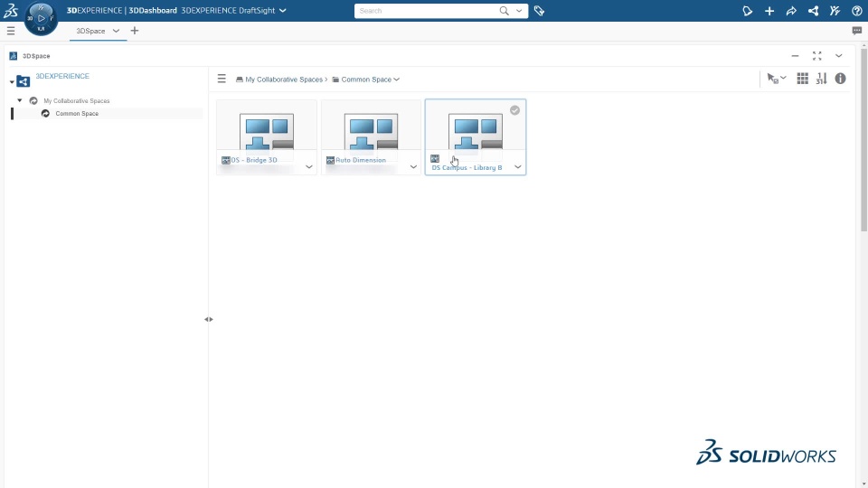Maximize the 3DSpace widget
The width and height of the screenshot is (868, 488).
click(x=817, y=56)
